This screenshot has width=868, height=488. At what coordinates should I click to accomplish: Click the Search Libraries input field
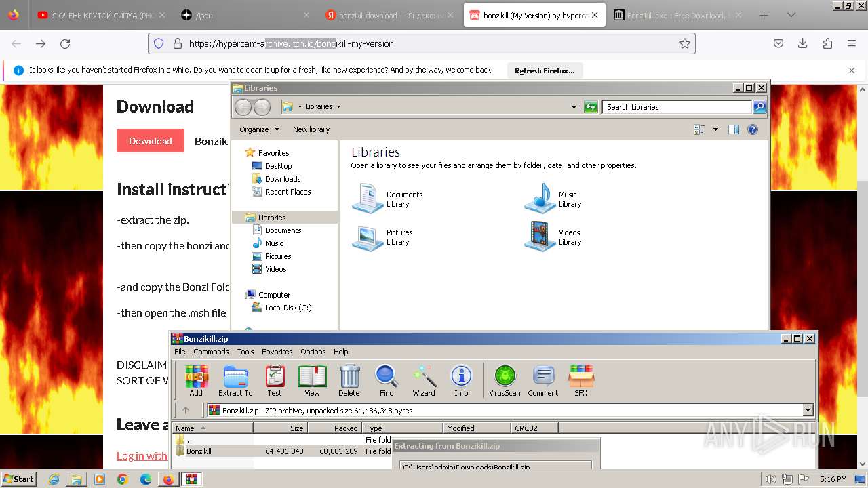pyautogui.click(x=677, y=107)
